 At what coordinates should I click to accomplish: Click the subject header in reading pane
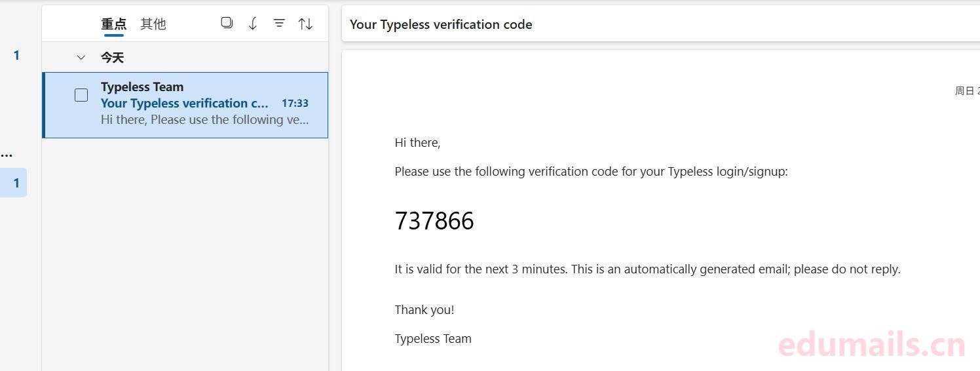point(441,25)
